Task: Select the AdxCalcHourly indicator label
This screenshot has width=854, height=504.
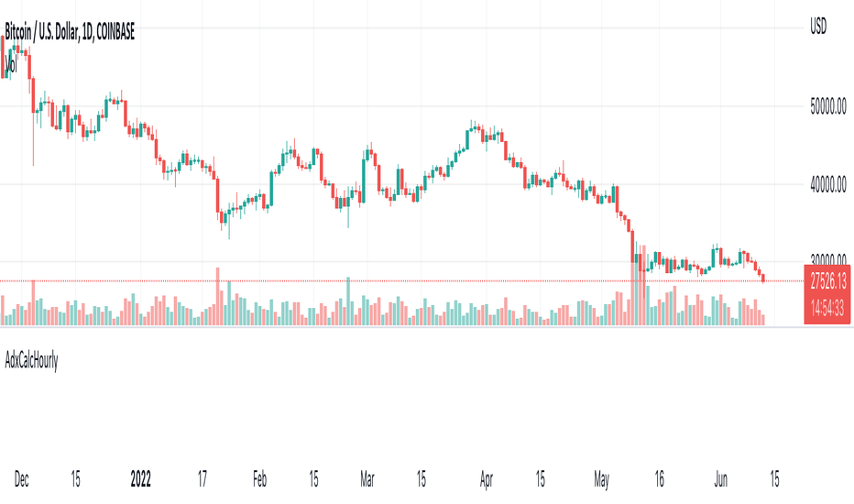Action: [31, 361]
